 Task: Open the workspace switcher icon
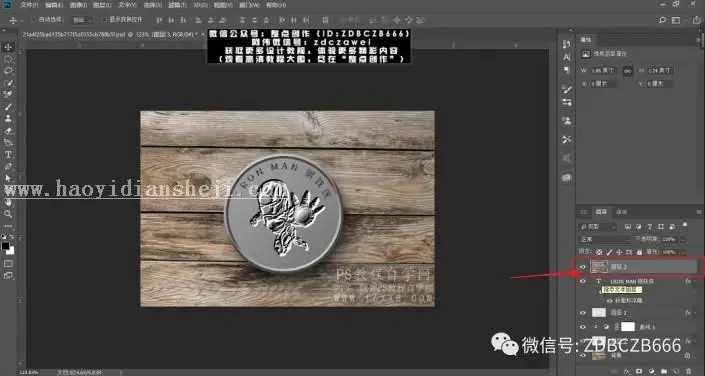click(676, 20)
